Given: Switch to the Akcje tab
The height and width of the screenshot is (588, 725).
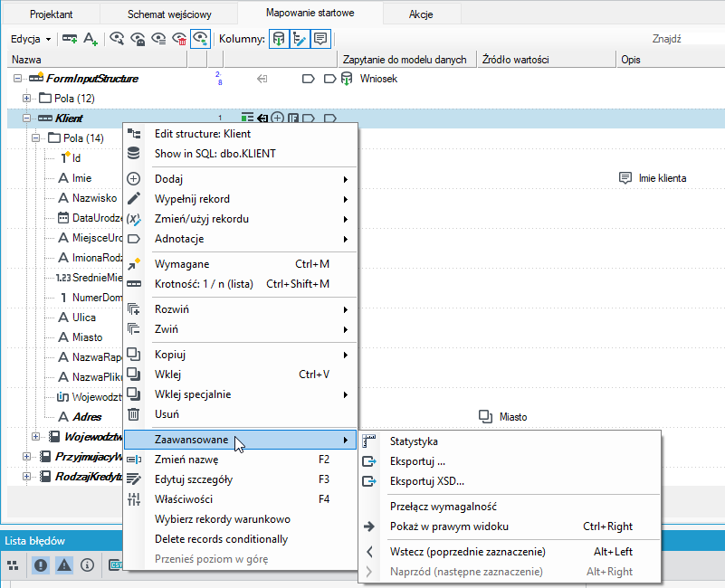Looking at the screenshot, I should click(421, 14).
